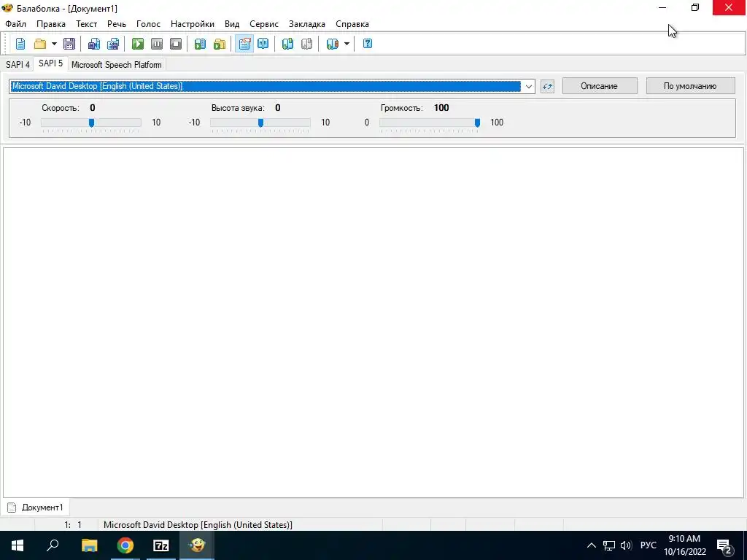
Task: Click the cursor position 1: 1 in status bar
Action: click(x=73, y=525)
